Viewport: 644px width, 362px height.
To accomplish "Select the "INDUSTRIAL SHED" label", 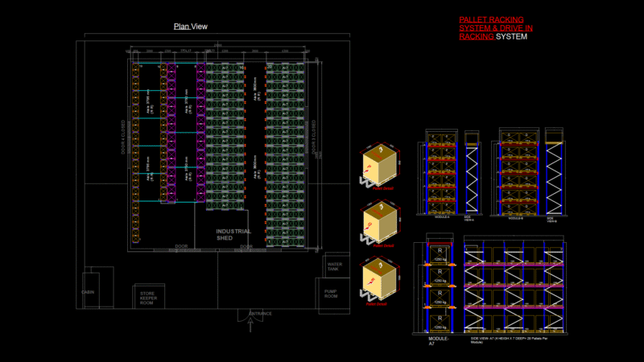I will tap(233, 234).
